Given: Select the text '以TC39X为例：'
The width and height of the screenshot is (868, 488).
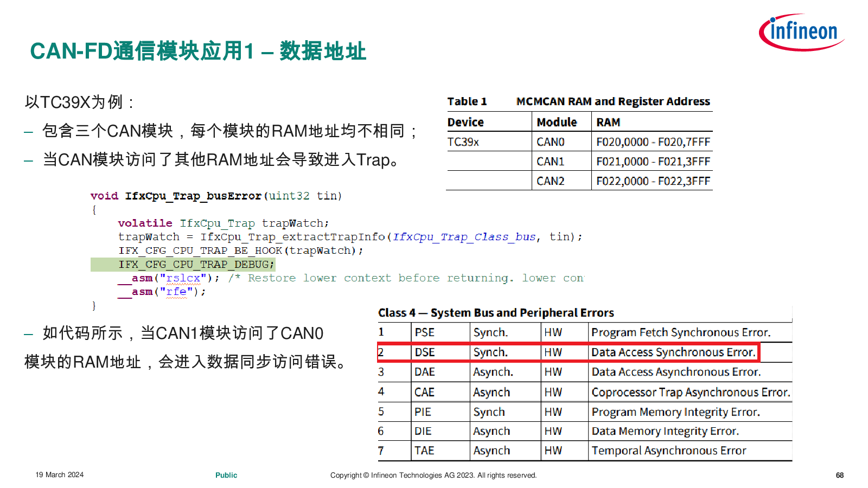Looking at the screenshot, I should pyautogui.click(x=79, y=102).
